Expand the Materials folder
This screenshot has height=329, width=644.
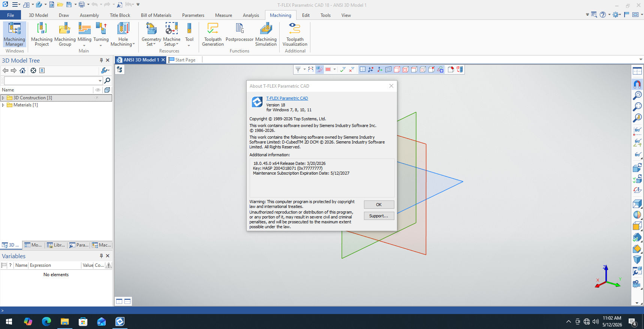3,105
